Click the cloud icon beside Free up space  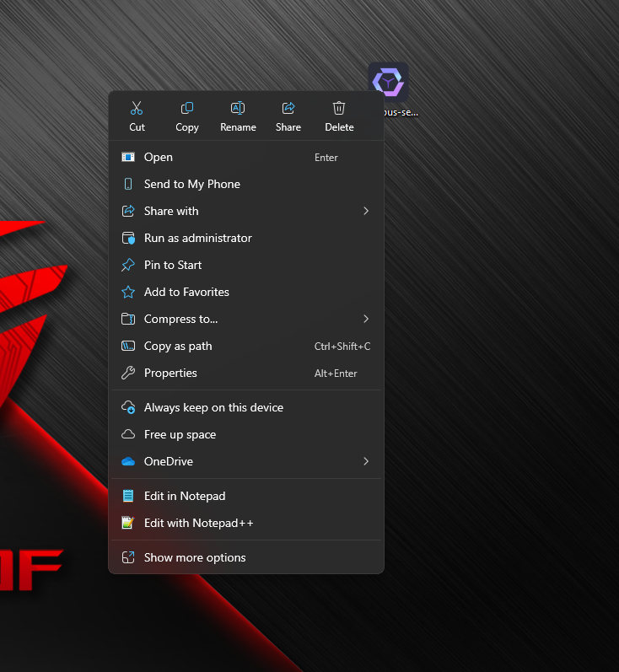128,434
